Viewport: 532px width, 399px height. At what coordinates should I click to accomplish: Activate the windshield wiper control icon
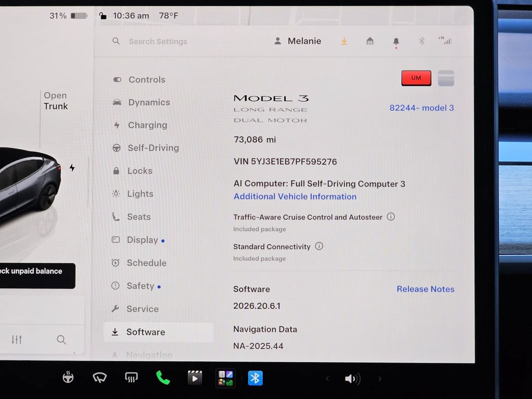pos(100,378)
